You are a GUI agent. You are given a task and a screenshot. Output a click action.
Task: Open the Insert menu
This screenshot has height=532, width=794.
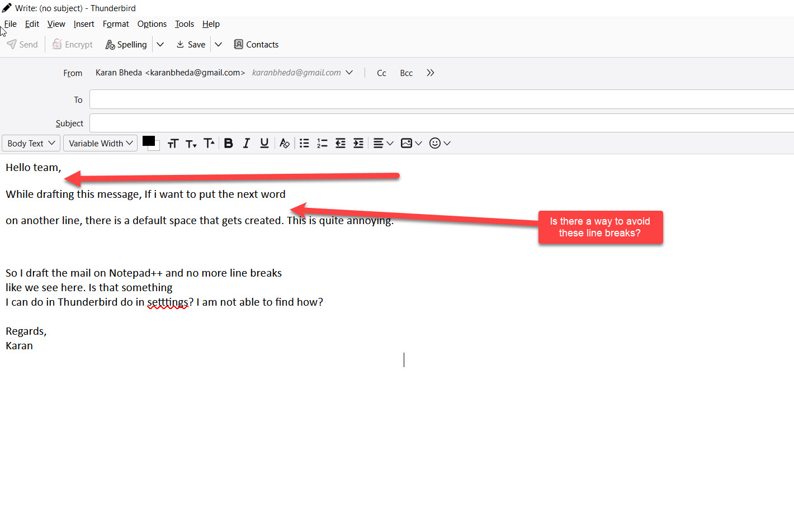pos(84,24)
